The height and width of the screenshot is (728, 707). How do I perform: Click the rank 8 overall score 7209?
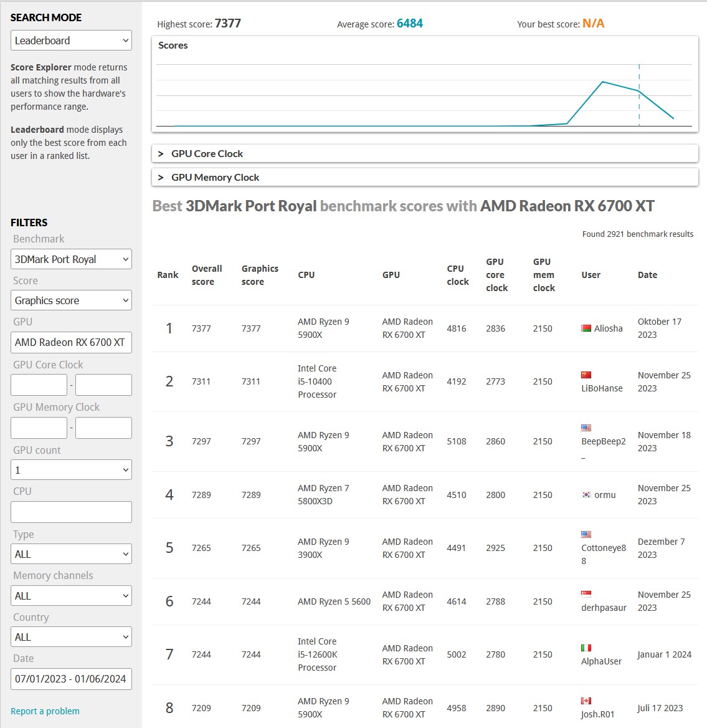201,708
